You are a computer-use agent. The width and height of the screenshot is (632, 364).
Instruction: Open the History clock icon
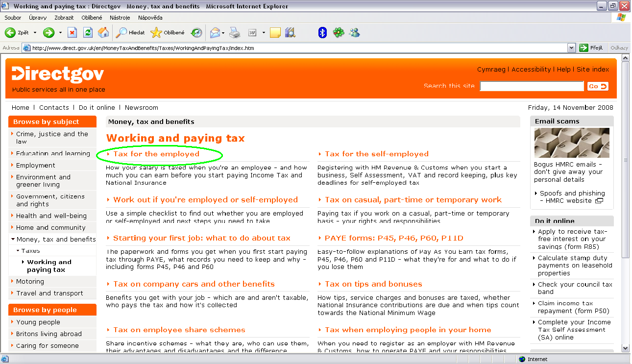pyautogui.click(x=196, y=33)
